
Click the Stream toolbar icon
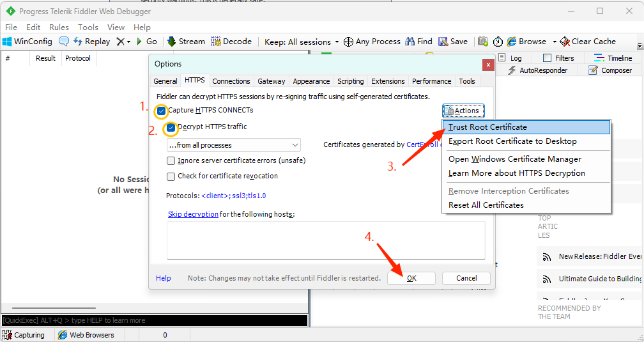[172, 42]
